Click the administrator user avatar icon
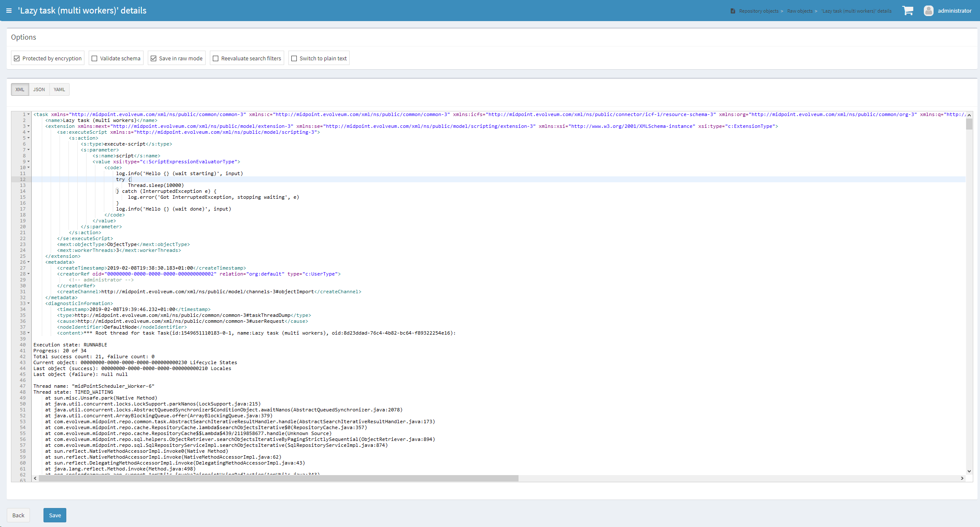This screenshot has height=527, width=980. [x=928, y=11]
